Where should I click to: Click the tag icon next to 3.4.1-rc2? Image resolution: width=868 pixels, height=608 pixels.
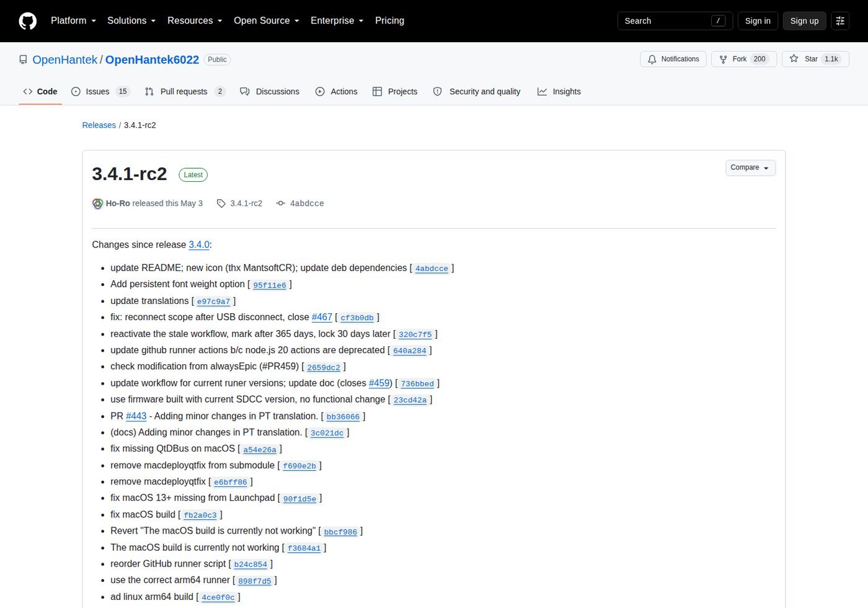[x=221, y=203]
